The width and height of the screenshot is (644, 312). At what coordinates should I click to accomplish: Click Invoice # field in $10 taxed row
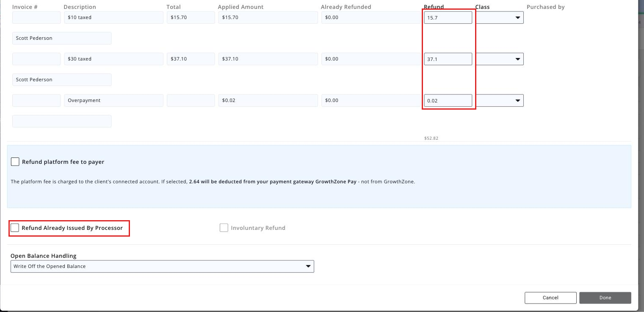[36, 17]
